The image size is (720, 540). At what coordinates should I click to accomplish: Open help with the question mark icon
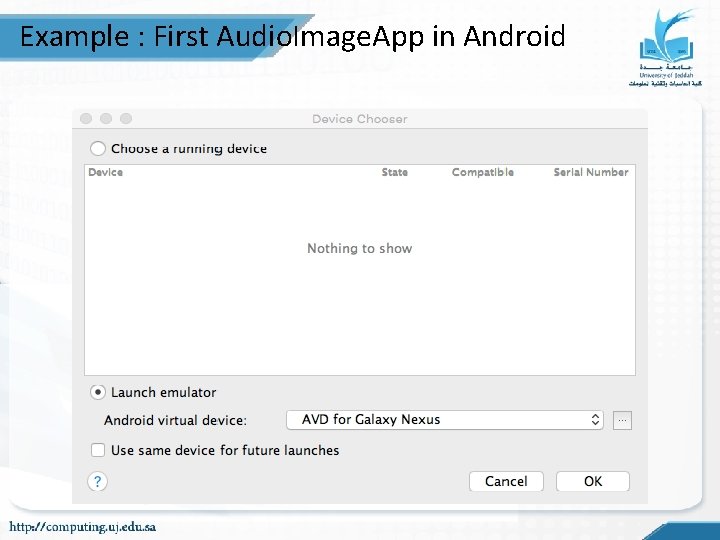97,481
